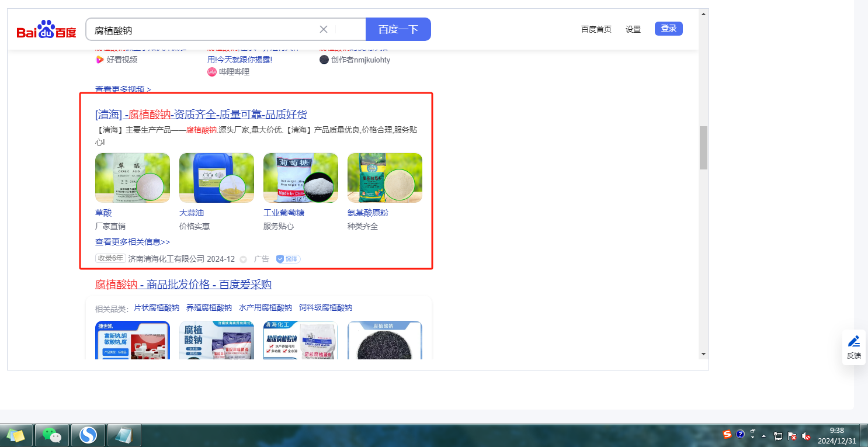This screenshot has height=447, width=868.
Task: Open the 大蒜油 text link
Action: click(x=192, y=213)
